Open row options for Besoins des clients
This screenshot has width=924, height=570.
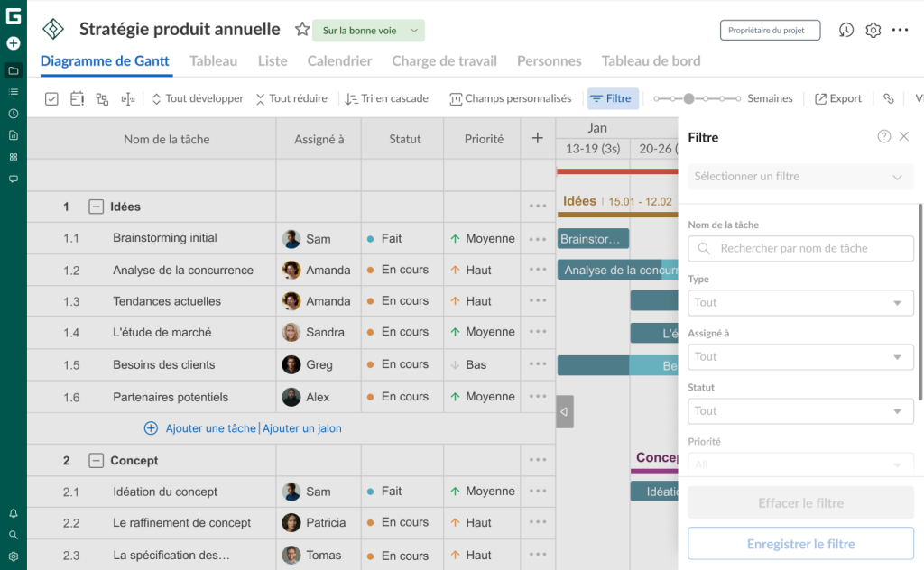click(x=538, y=363)
